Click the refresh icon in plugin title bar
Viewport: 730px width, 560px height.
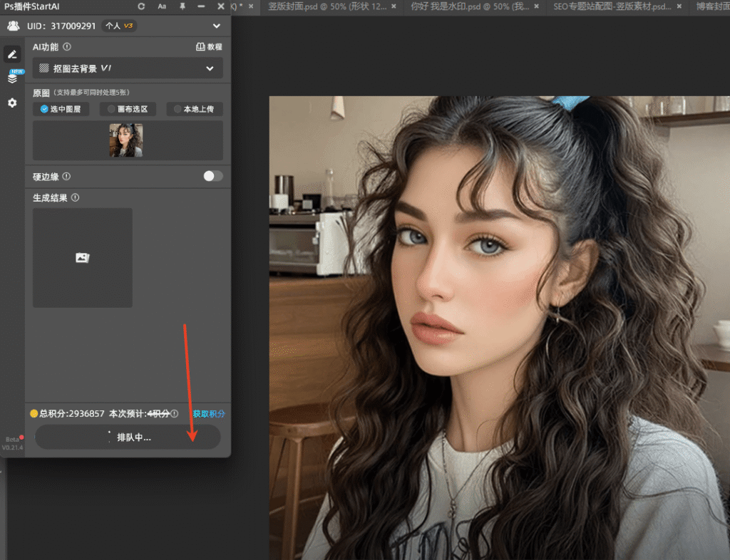tap(141, 6)
